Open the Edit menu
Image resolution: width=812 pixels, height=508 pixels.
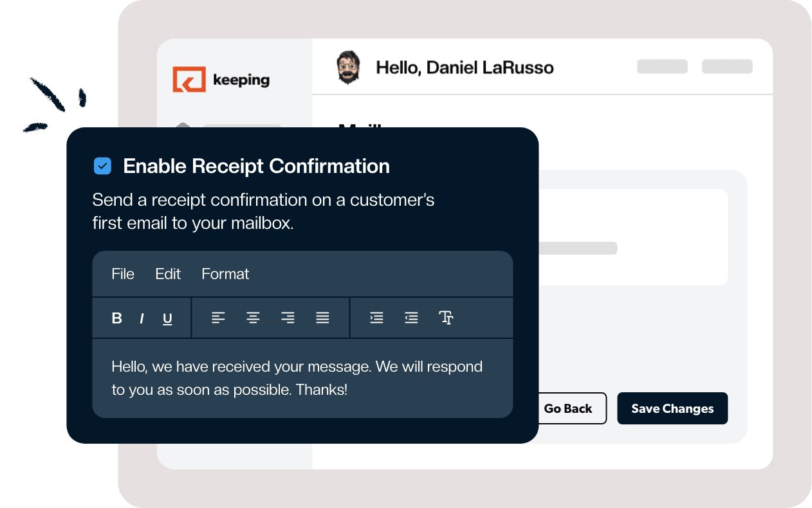click(168, 274)
